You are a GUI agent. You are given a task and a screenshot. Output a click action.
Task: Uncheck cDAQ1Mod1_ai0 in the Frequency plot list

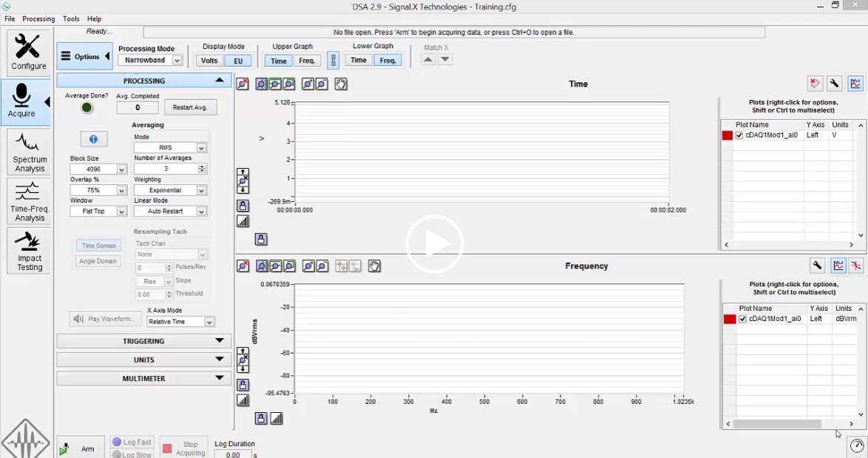[x=742, y=319]
